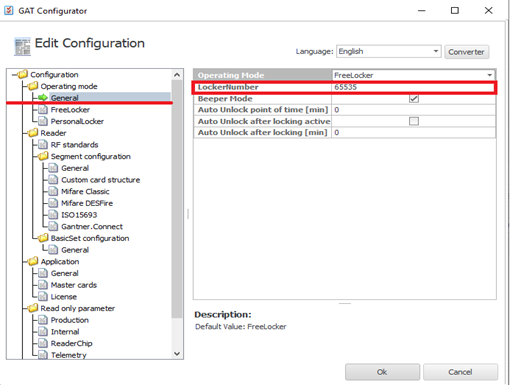
Task: Click the Description default value text
Action: pyautogui.click(x=240, y=326)
